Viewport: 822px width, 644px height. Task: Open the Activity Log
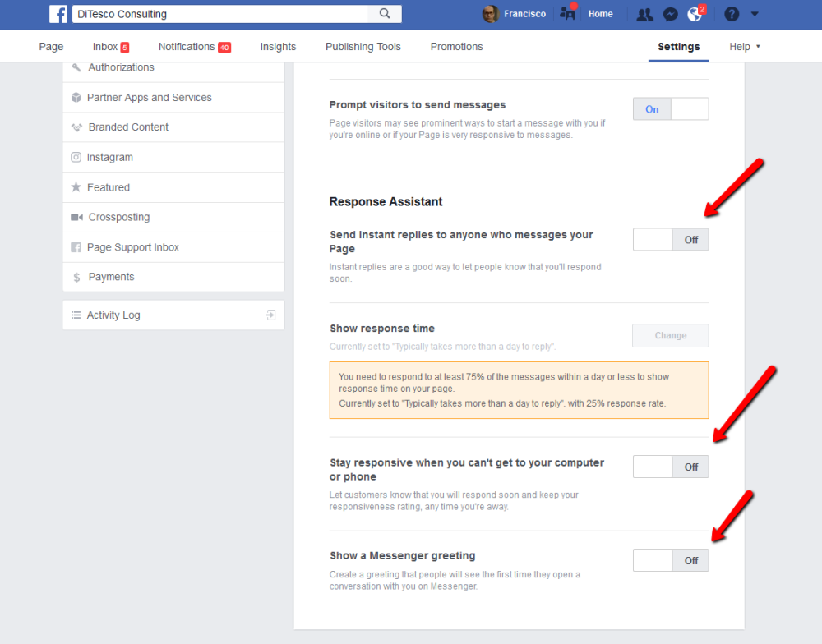click(173, 315)
